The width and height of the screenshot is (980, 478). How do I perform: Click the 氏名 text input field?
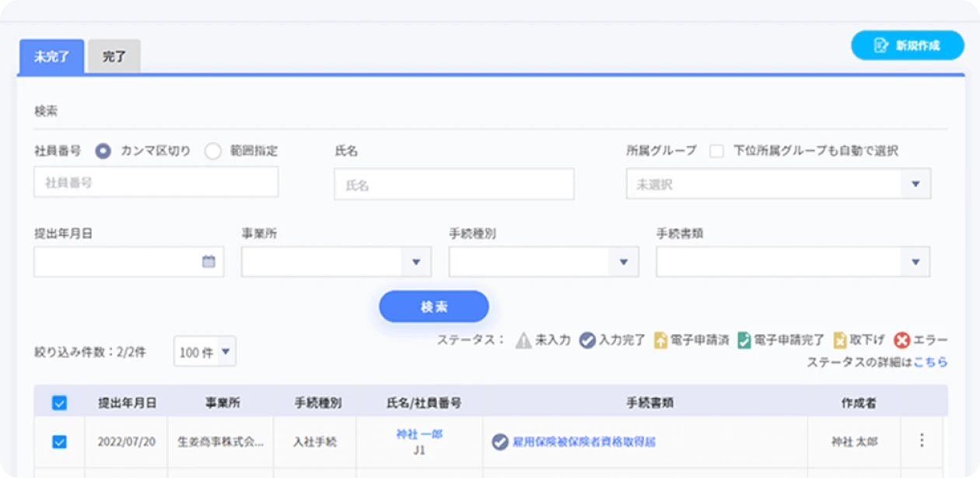point(454,185)
